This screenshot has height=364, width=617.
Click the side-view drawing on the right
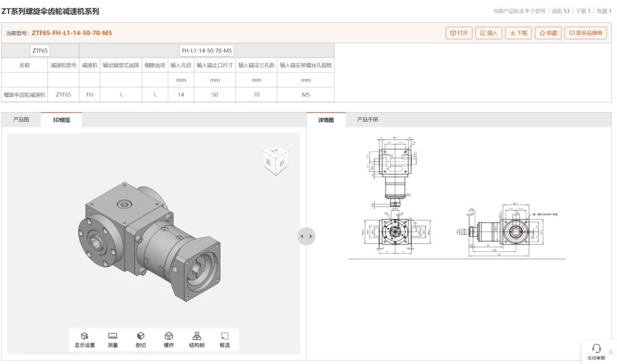(508, 229)
